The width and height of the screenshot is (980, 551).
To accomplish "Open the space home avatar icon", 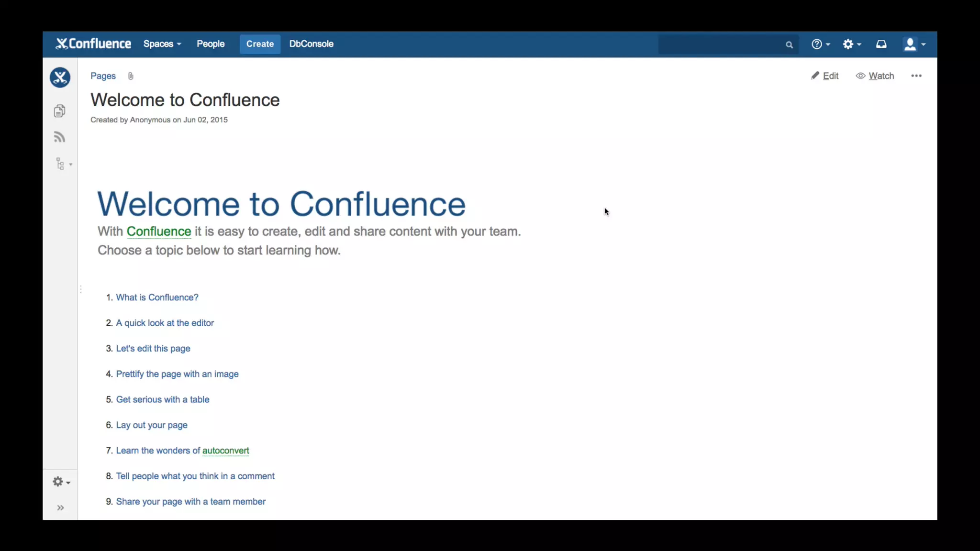I will [x=60, y=77].
